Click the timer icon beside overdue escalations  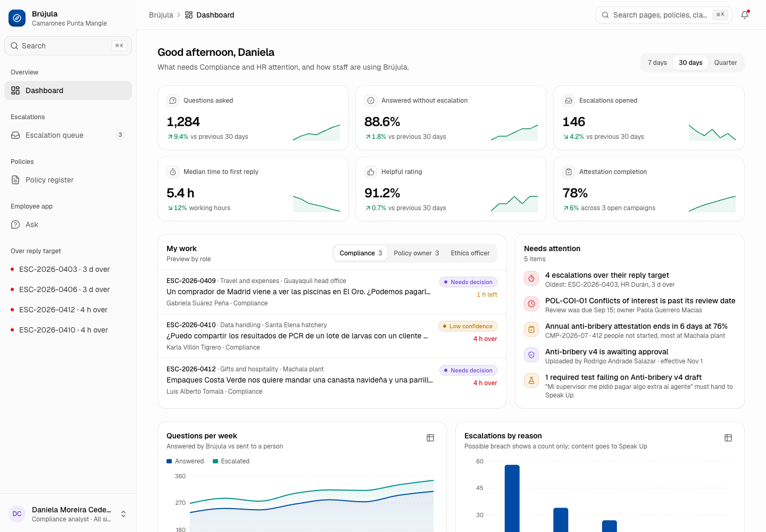[x=531, y=278]
